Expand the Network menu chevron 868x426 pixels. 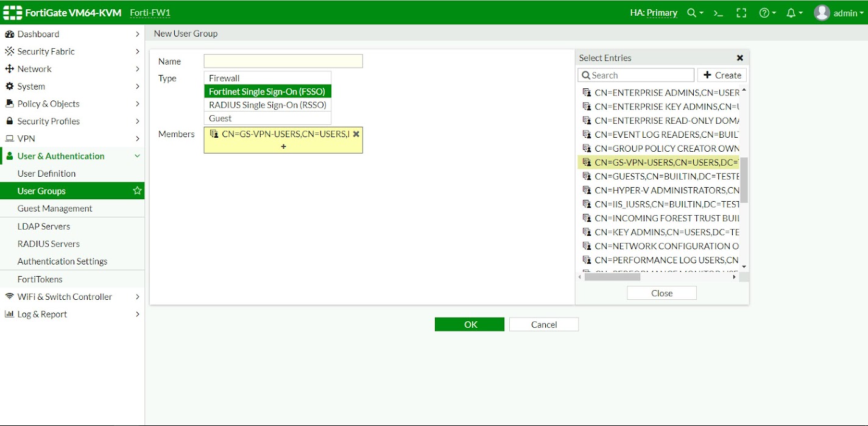(138, 69)
